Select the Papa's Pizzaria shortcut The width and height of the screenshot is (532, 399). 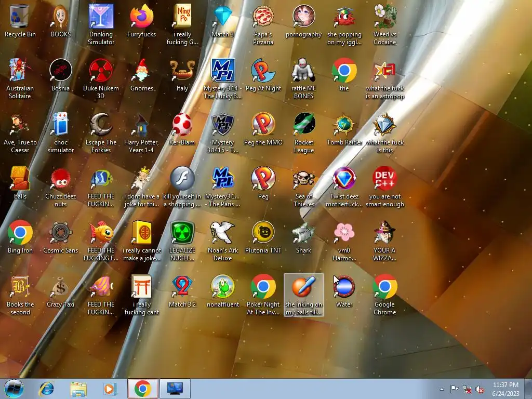click(263, 16)
